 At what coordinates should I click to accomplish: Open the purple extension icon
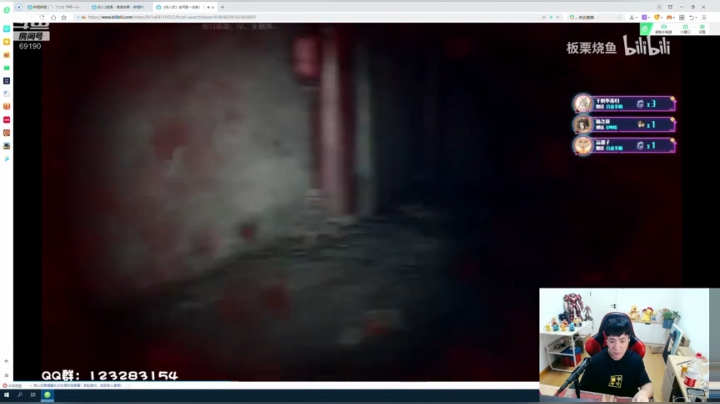tap(645, 17)
